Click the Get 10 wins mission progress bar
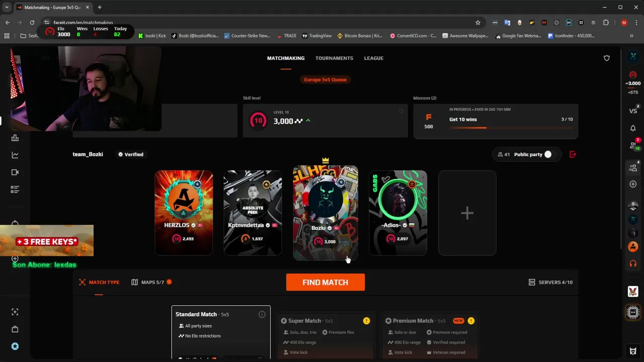Image resolution: width=644 pixels, height=362 pixels. 511,128
